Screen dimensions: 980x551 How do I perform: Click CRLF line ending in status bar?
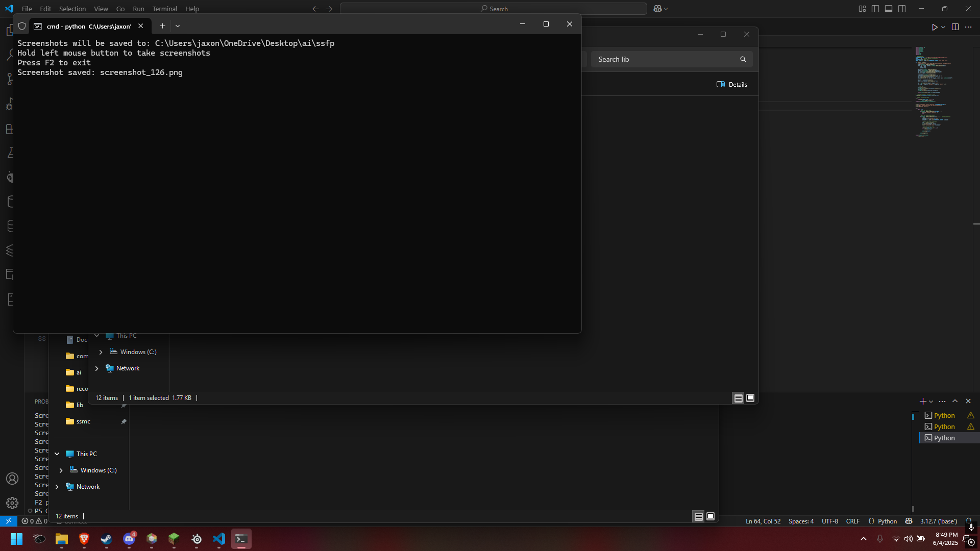[x=852, y=521]
